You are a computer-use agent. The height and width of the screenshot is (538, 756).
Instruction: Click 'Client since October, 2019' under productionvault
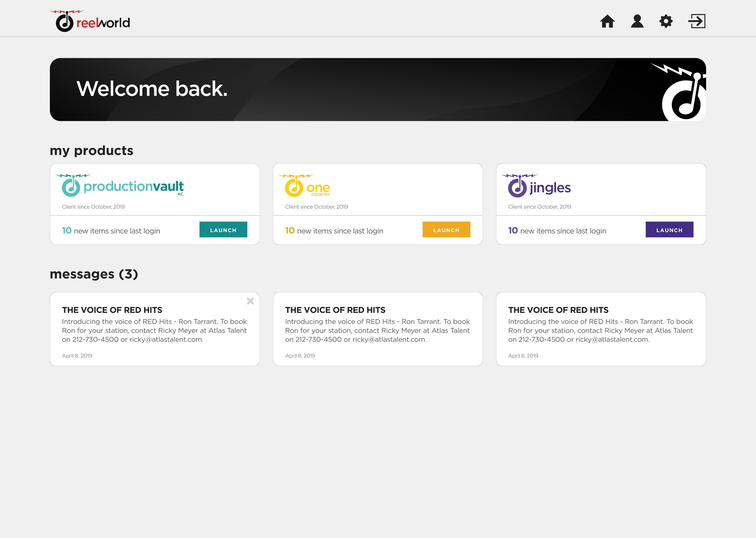93,207
